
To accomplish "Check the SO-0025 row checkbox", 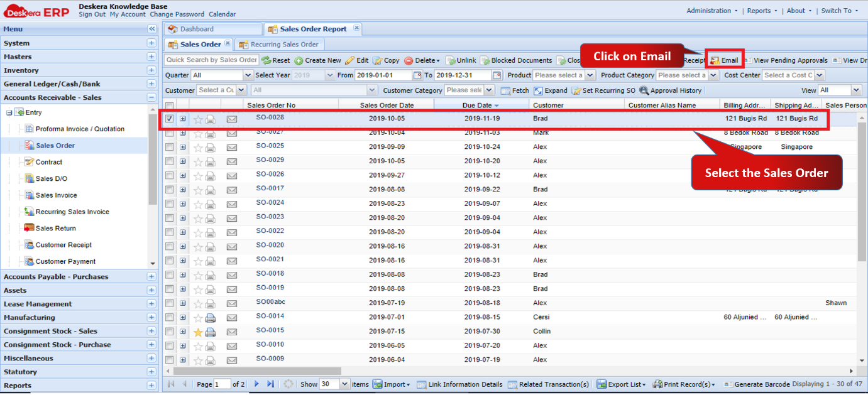I will (170, 147).
